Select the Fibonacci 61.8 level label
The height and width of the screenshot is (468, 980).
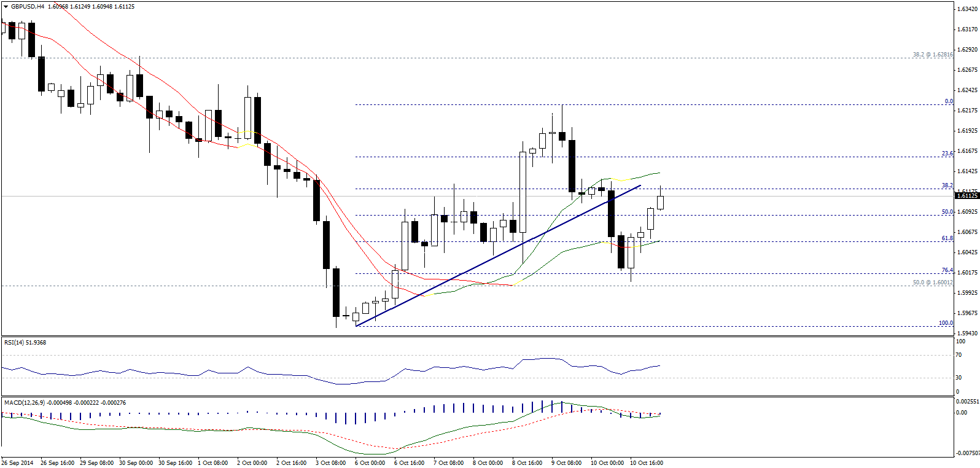click(x=947, y=238)
